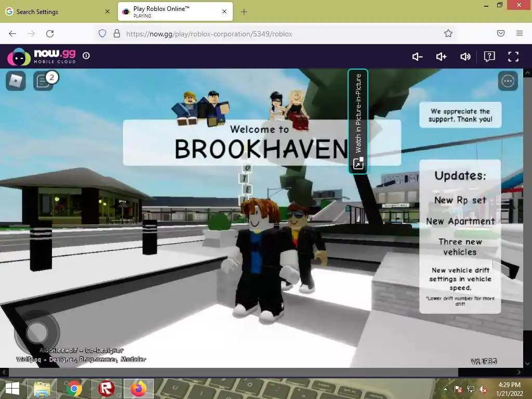This screenshot has width=532, height=399.
Task: Click the browser forward arrow
Action: tap(31, 34)
